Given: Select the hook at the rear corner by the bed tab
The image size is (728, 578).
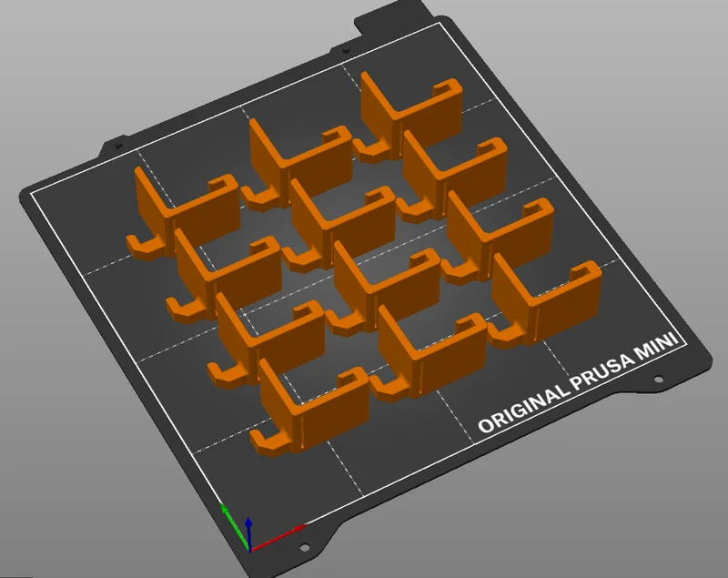Looking at the screenshot, I should click(x=409, y=117).
